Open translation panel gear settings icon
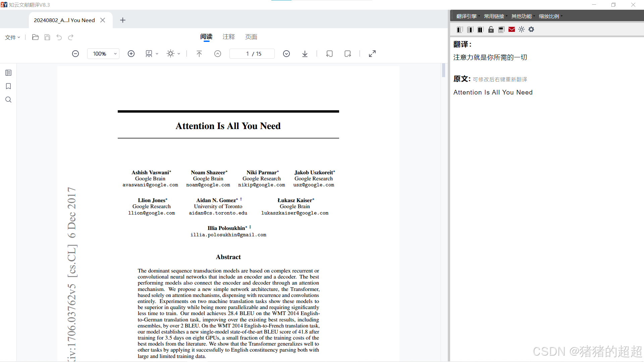Screen dimensions: 644x362 tap(531, 29)
